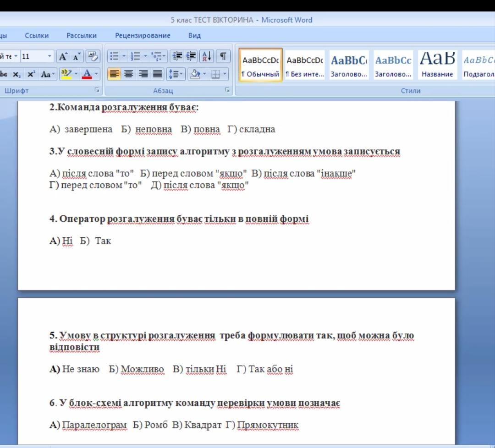The image size is (495, 448).
Task: Toggle the show paragraph marks button
Action: click(x=223, y=56)
